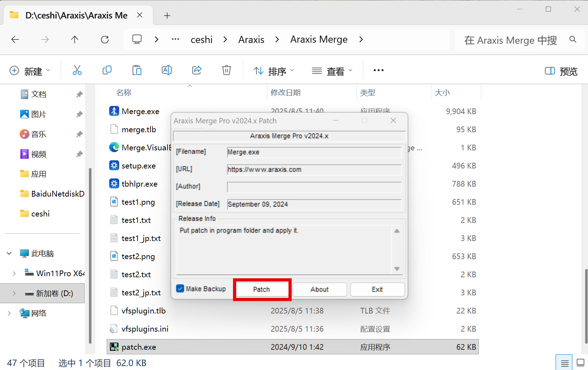
Task: Click the Release Info scroll down arrow
Action: (397, 269)
